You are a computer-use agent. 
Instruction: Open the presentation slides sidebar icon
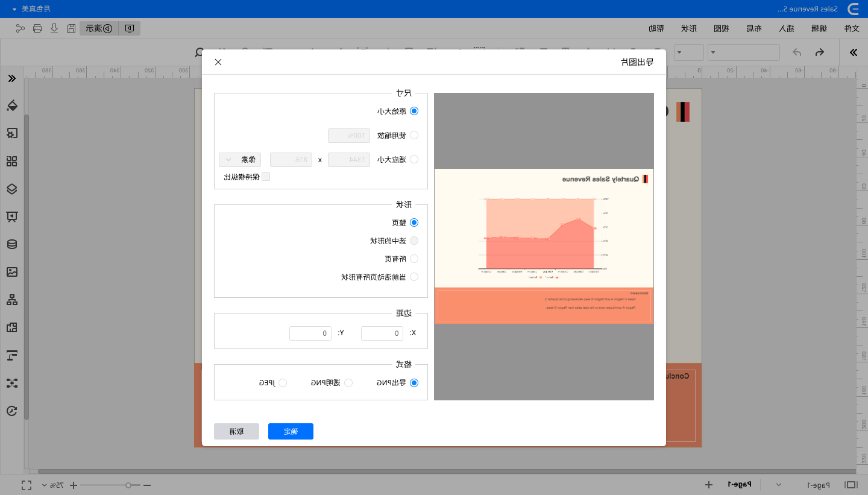coord(12,216)
